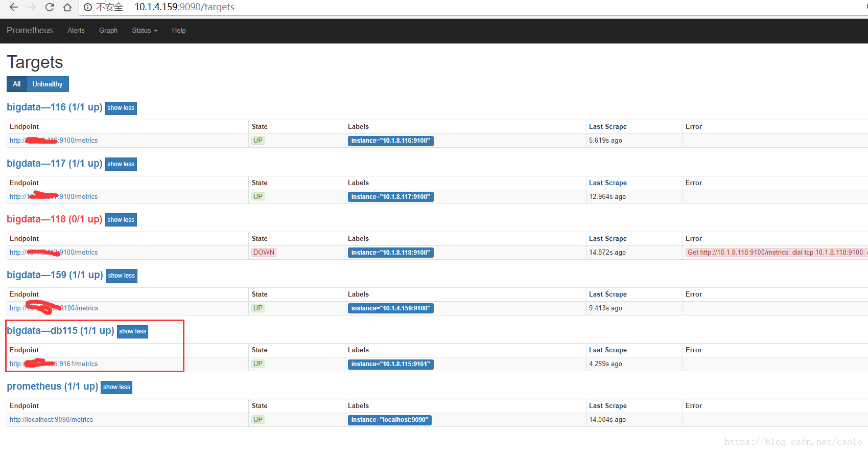Open the bigdata—118 job heading link
868x452 pixels.
tap(55, 219)
